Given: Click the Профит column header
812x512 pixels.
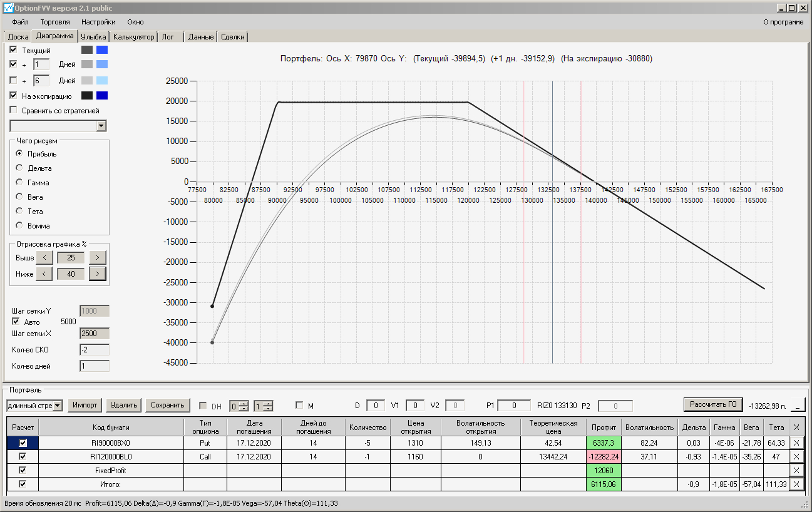Looking at the screenshot, I should pos(604,427).
